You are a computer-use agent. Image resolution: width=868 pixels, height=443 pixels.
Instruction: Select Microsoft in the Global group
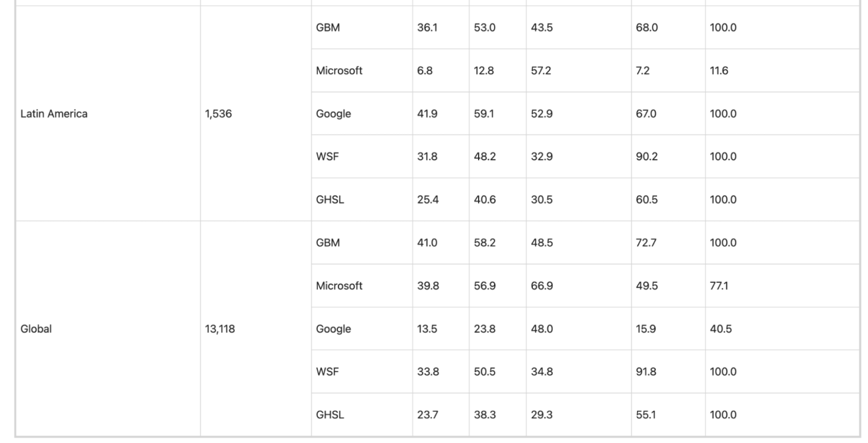click(x=339, y=286)
